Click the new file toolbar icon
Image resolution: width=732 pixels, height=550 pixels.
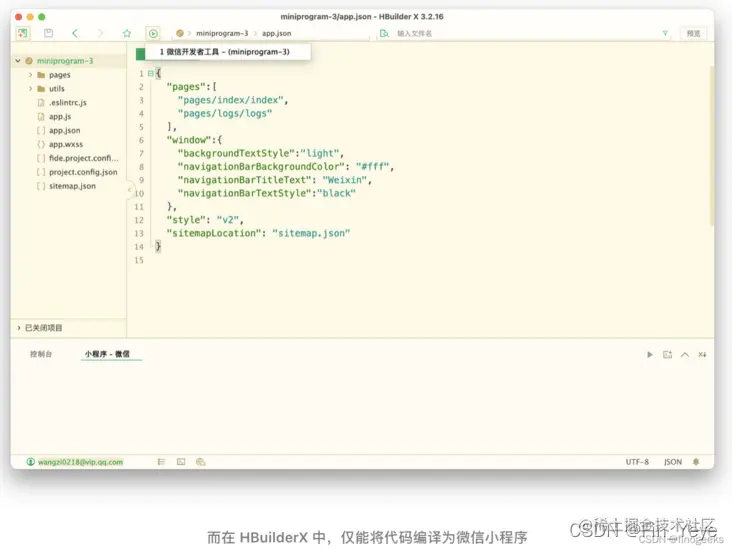click(22, 33)
